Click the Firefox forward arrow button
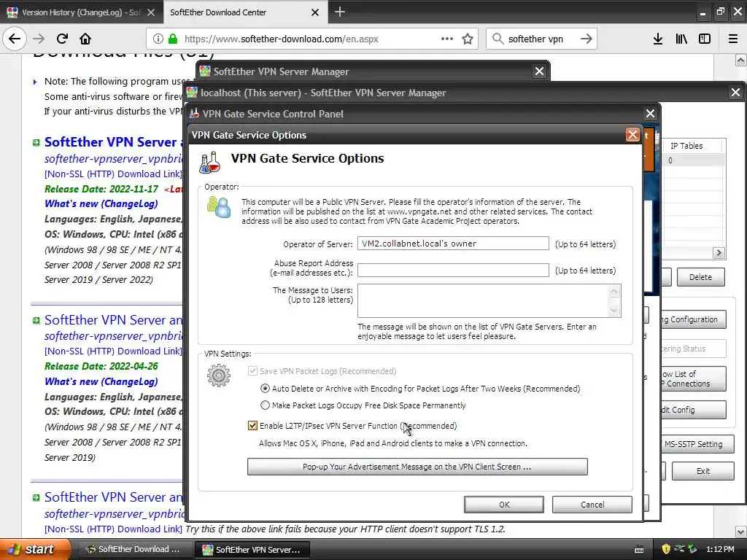The height and width of the screenshot is (560, 747). [x=39, y=39]
